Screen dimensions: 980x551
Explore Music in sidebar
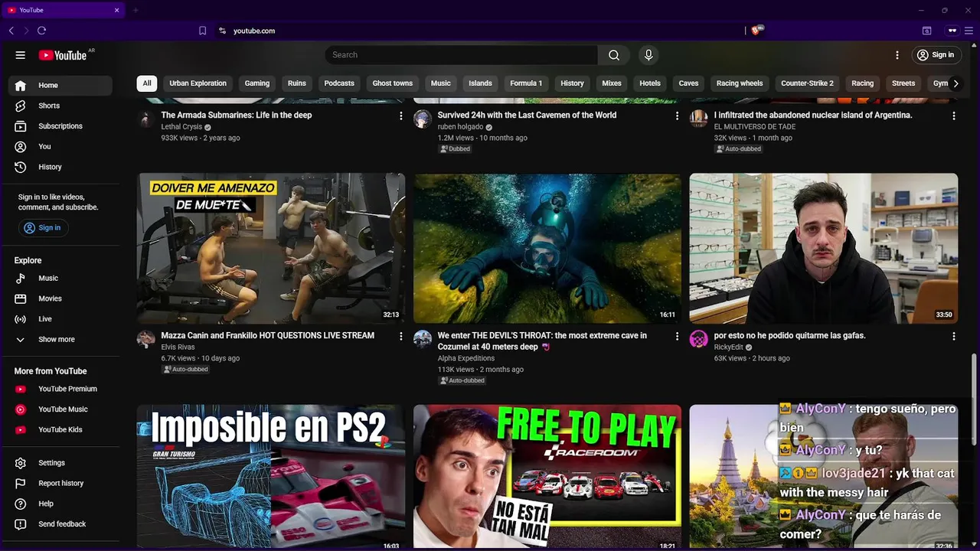60,279
